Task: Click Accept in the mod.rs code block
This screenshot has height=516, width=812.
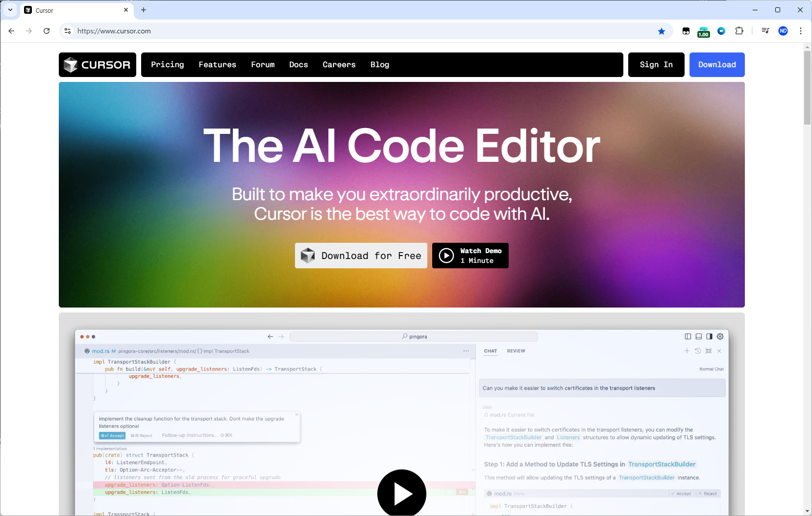Action: pos(681,494)
